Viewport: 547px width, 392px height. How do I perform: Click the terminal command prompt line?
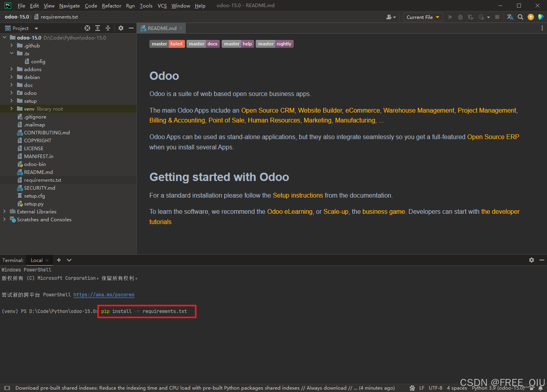pyautogui.click(x=94, y=311)
